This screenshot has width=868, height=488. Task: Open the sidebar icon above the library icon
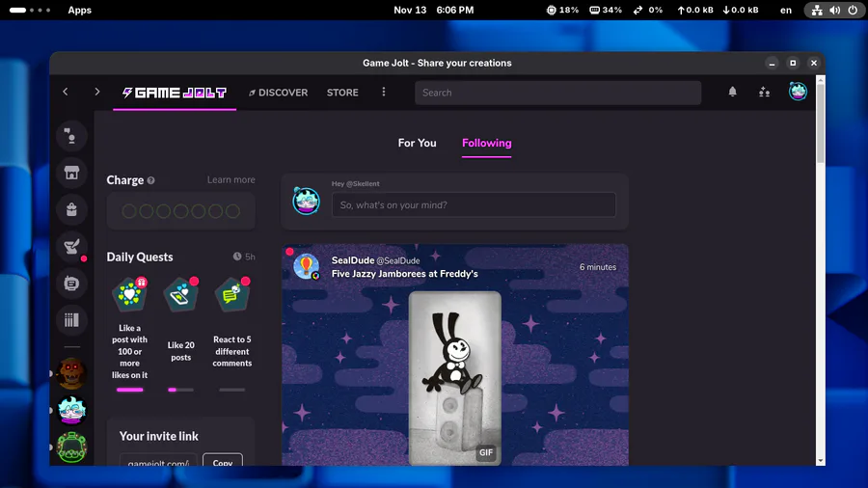click(x=71, y=284)
